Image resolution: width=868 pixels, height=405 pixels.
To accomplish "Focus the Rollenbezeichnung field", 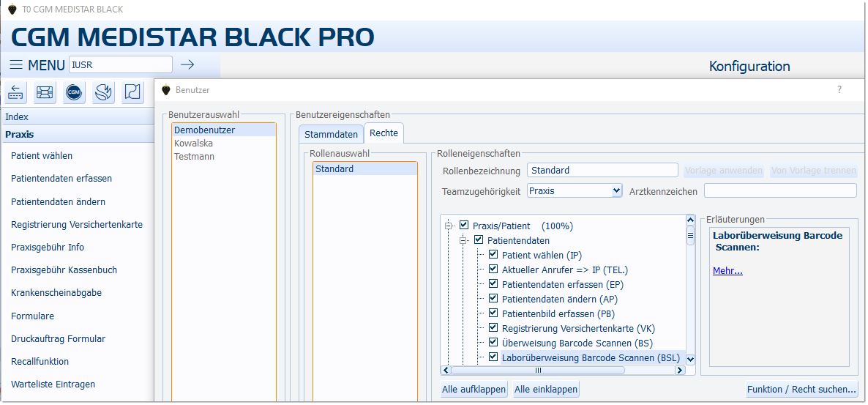I will pyautogui.click(x=603, y=170).
